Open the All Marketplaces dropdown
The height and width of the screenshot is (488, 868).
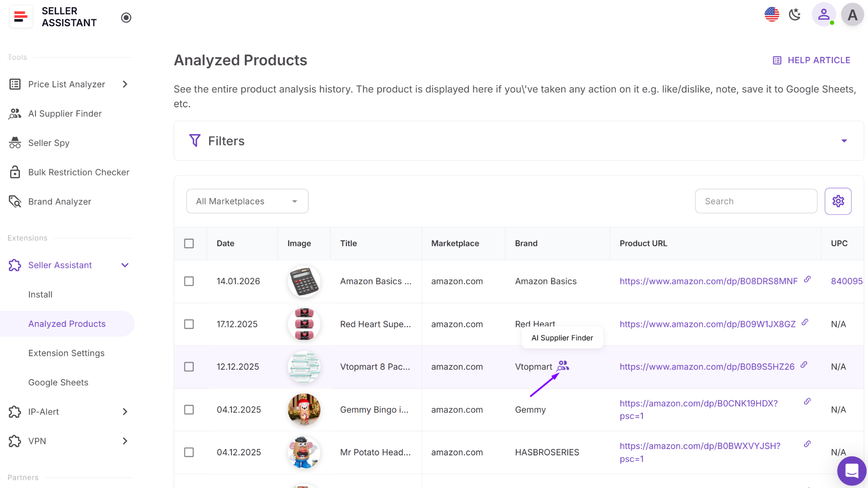click(x=247, y=201)
